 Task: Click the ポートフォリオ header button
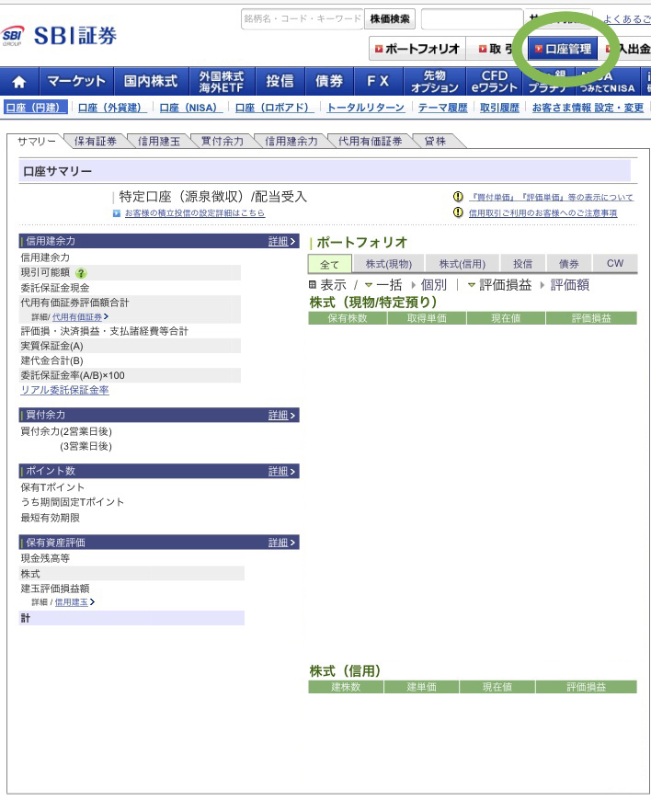click(x=417, y=49)
